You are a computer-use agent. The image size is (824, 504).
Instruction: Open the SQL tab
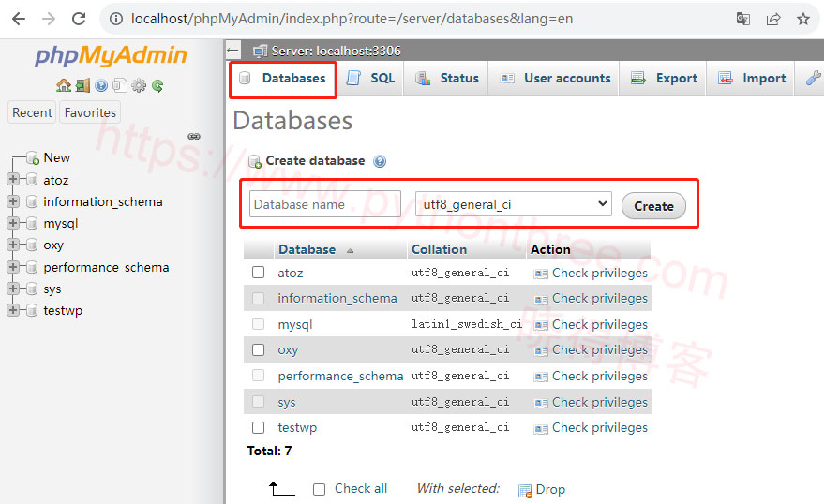click(370, 79)
